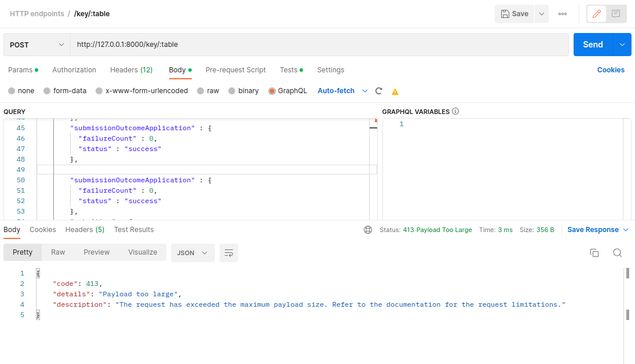
Task: Click empty line 49 in the query editor
Action: (x=206, y=170)
